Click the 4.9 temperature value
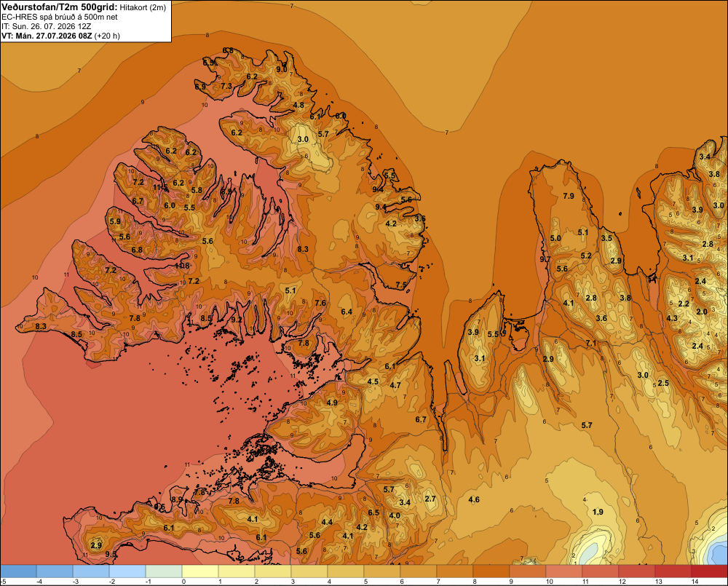Image resolution: width=728 pixels, height=586 pixels. click(x=332, y=403)
